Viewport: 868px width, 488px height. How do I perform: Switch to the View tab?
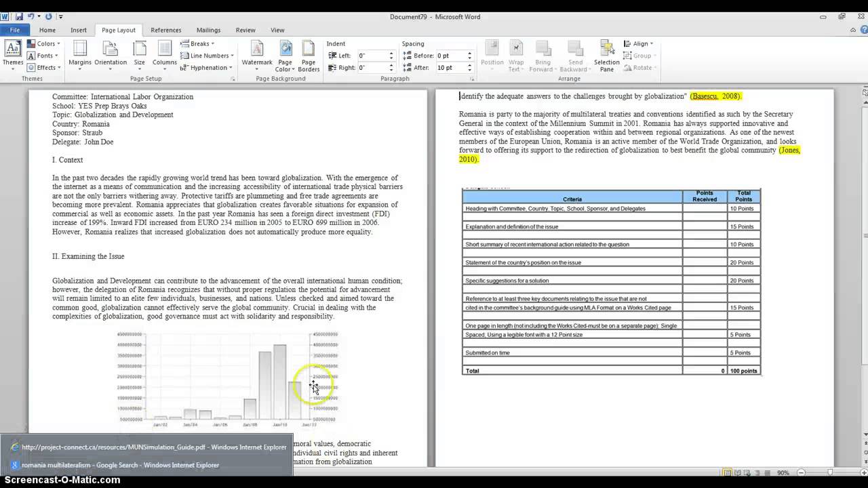pos(277,30)
